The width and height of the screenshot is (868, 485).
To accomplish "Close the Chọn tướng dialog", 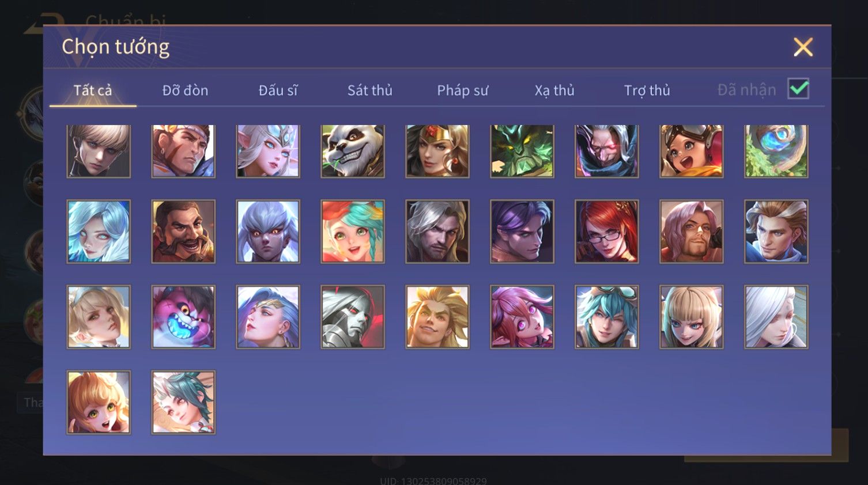I will point(803,47).
